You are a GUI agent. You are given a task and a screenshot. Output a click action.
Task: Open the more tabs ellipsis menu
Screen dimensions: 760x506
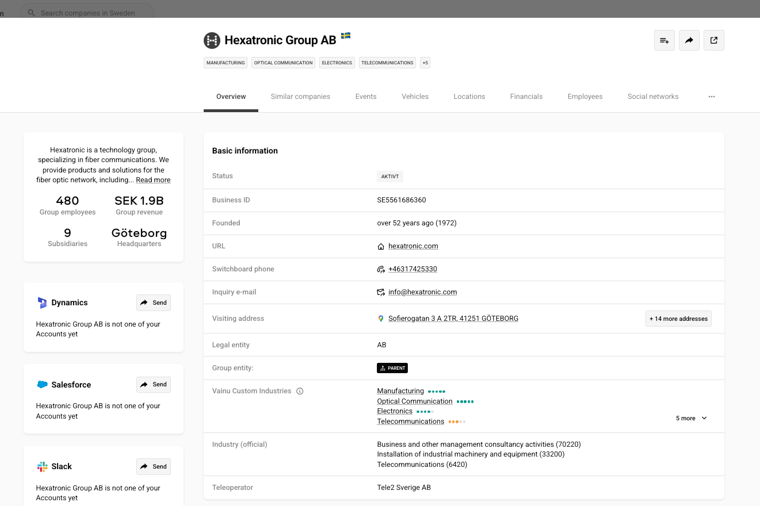712,97
